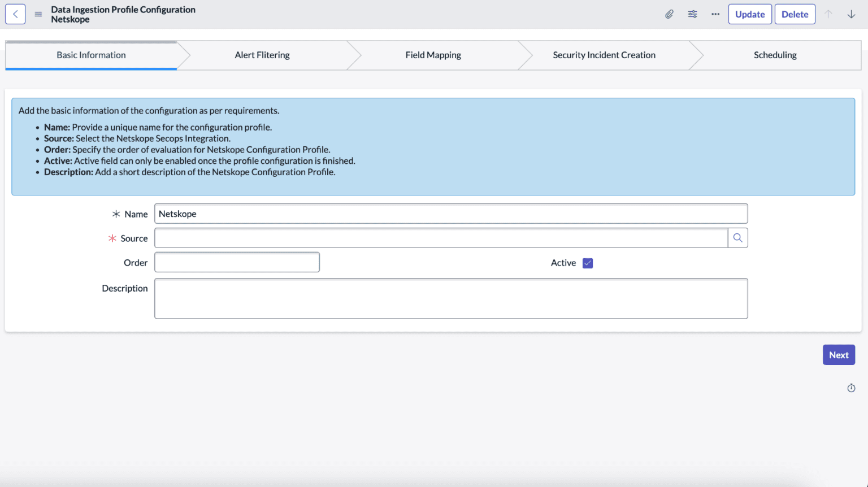Open the more options ellipsis menu
Screen dimensions: 868x487
(x=715, y=14)
